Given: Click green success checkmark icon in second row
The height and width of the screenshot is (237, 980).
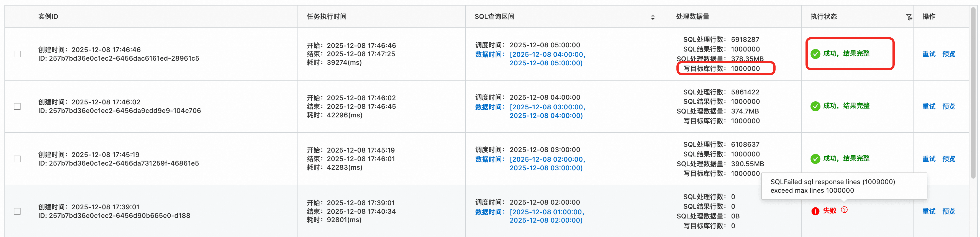Looking at the screenshot, I should pos(815,107).
